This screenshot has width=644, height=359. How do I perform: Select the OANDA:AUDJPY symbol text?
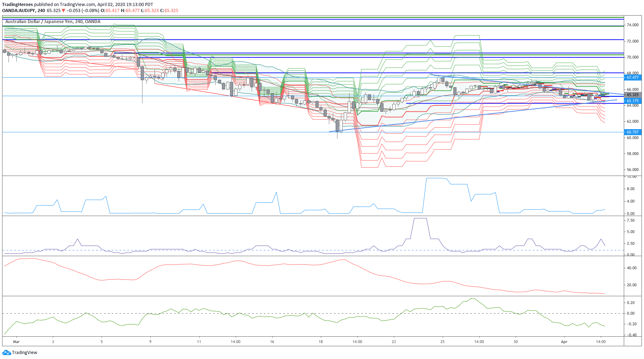click(18, 11)
